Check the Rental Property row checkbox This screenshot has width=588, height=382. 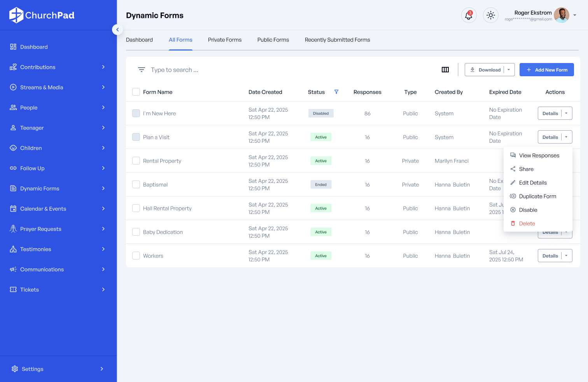pos(136,161)
